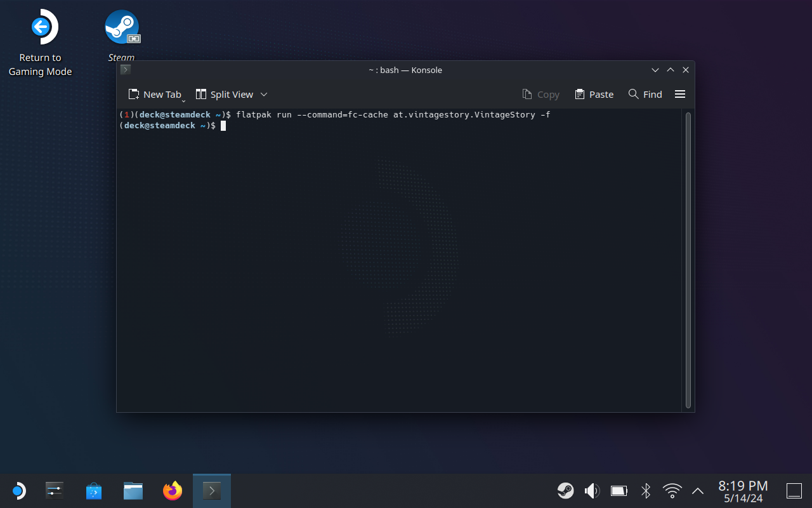
Task: Open Discover software store from taskbar
Action: [94, 491]
